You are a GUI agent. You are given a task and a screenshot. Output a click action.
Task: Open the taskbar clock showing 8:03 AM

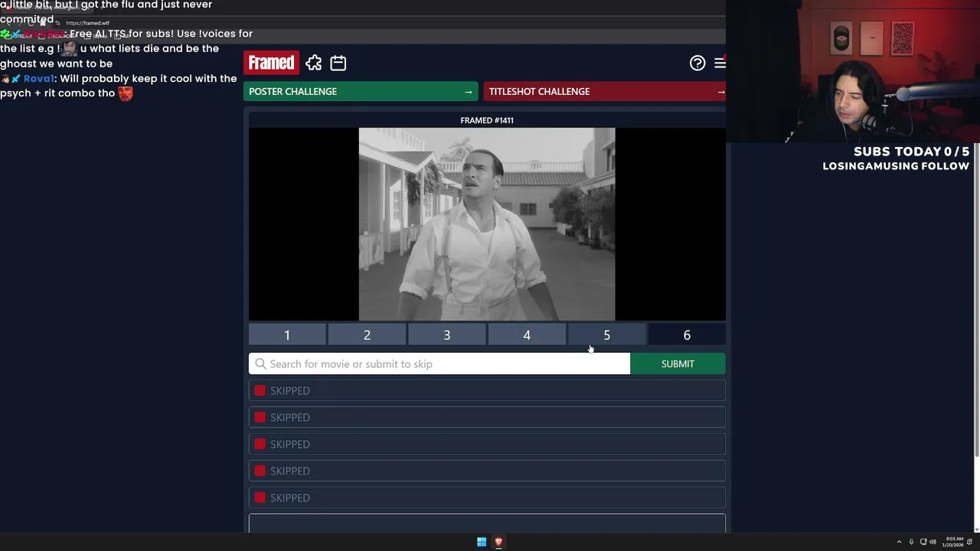click(954, 542)
